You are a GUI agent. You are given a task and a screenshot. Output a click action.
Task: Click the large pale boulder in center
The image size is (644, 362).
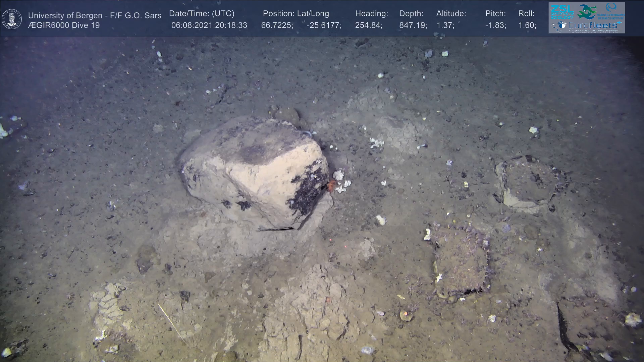255,171
